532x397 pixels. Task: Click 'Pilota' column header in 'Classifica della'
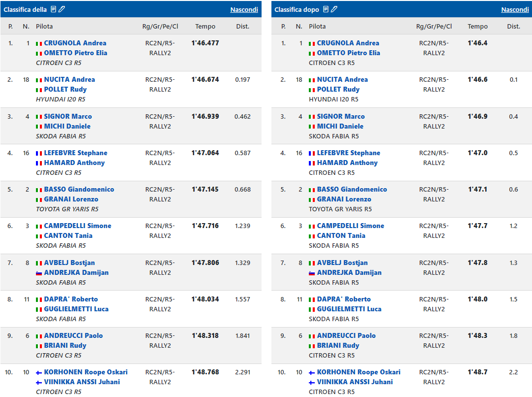[x=44, y=27]
